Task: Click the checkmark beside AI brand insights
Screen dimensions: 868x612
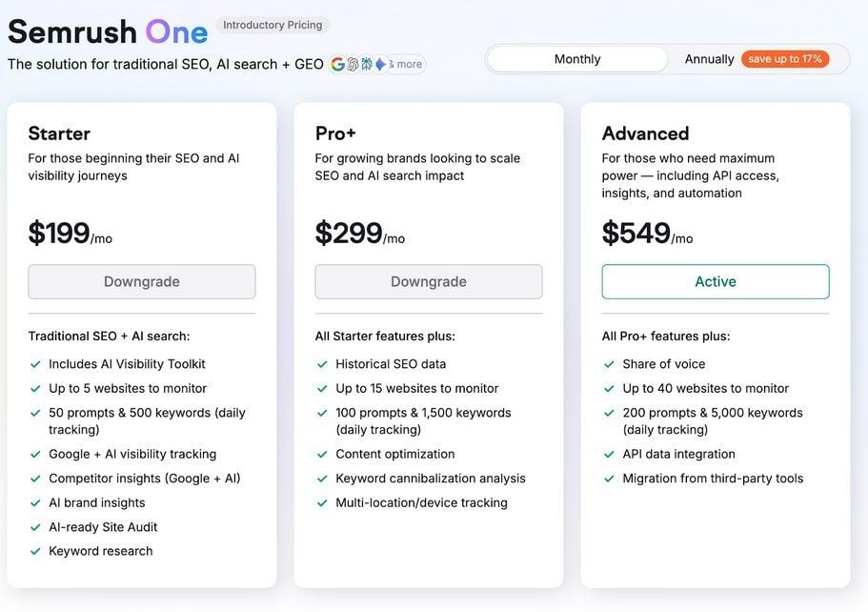Action: pyautogui.click(x=35, y=502)
